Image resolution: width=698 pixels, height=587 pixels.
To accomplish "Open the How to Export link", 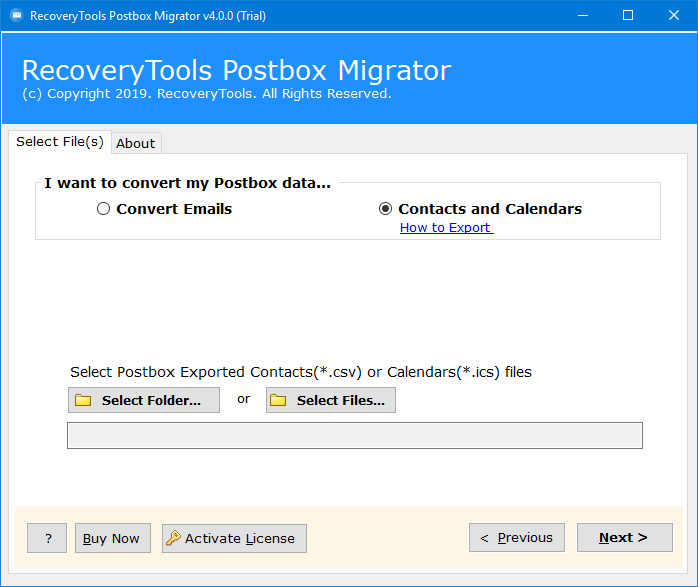I will coord(446,227).
